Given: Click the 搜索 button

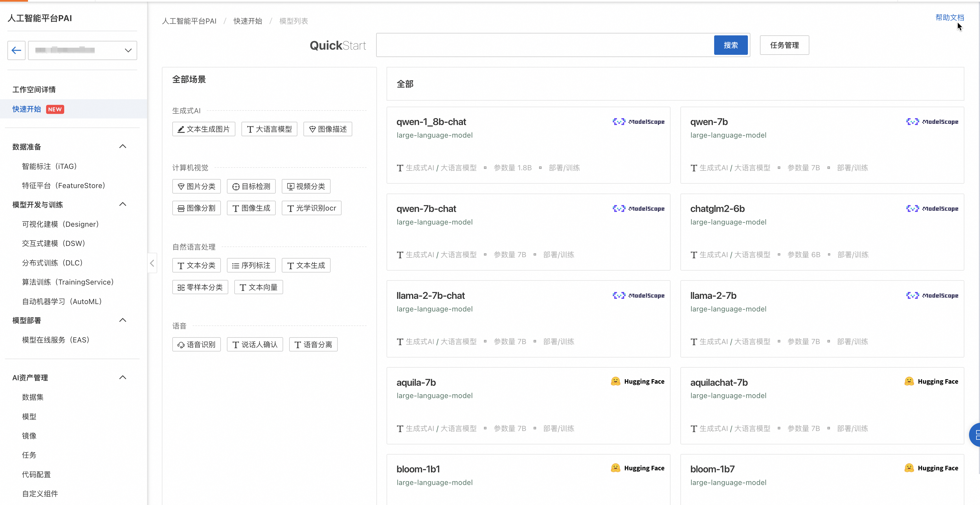Looking at the screenshot, I should (730, 45).
